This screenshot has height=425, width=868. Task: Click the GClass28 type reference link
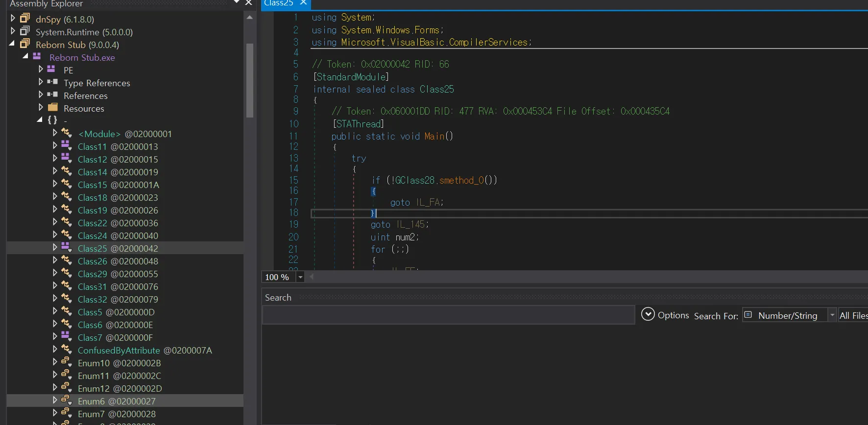414,180
